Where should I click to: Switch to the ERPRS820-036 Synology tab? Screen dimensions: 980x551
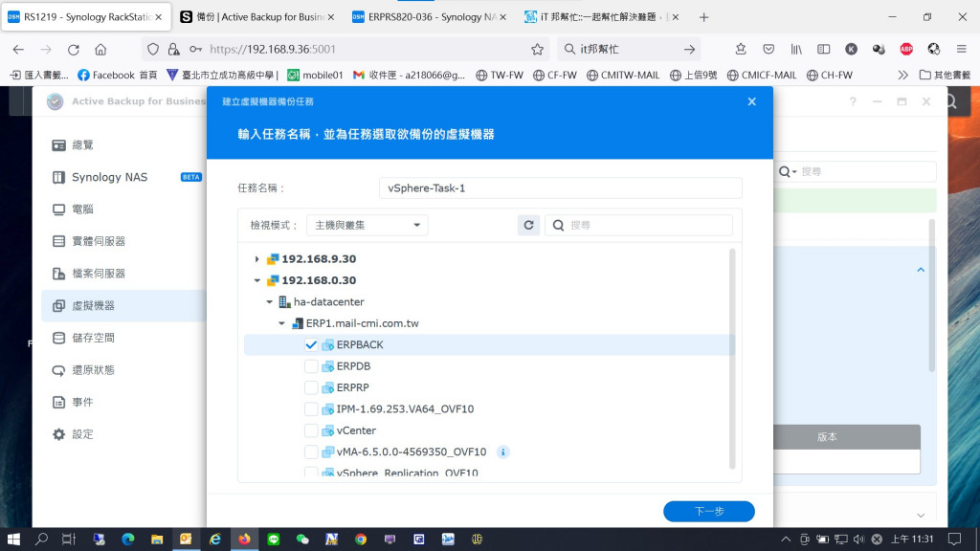429,17
